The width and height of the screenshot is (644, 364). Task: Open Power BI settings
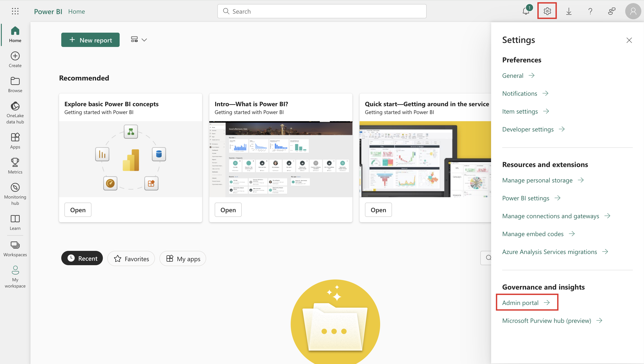(x=531, y=198)
